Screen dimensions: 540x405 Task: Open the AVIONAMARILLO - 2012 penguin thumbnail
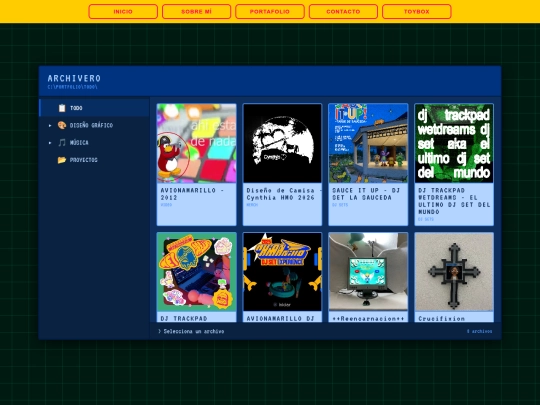(x=197, y=143)
